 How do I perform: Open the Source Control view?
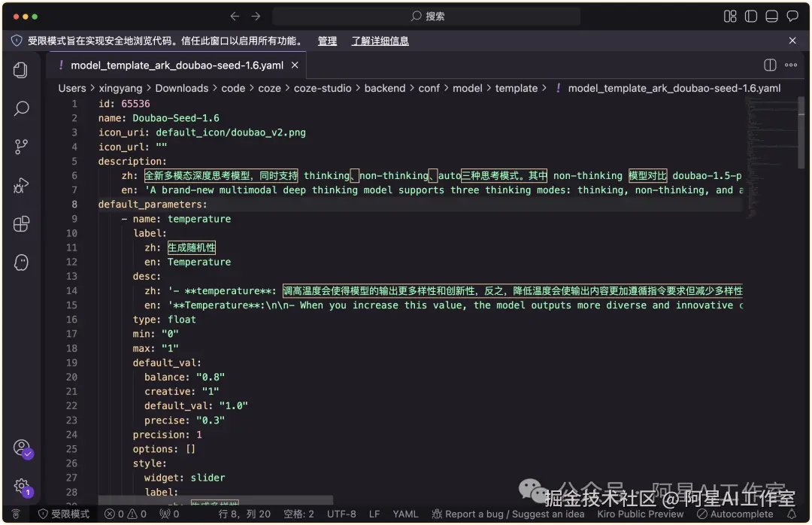point(21,147)
